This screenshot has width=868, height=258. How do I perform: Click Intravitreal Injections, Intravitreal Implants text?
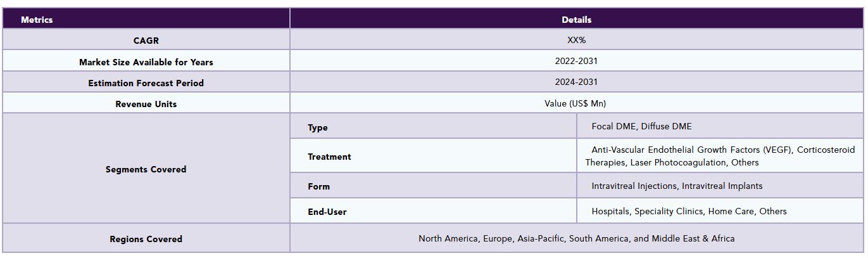677,186
